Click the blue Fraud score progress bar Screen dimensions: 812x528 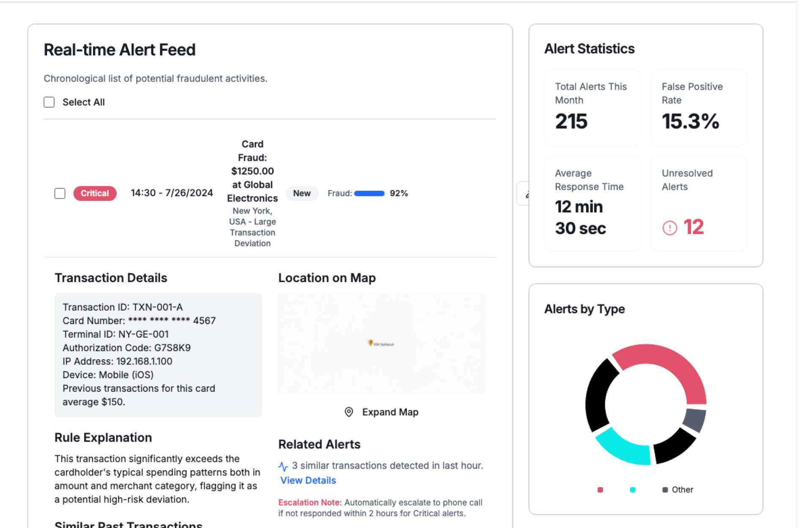(369, 193)
